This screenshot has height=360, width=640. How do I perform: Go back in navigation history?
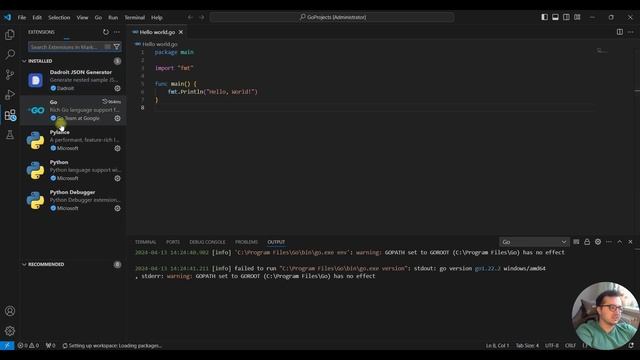190,17
